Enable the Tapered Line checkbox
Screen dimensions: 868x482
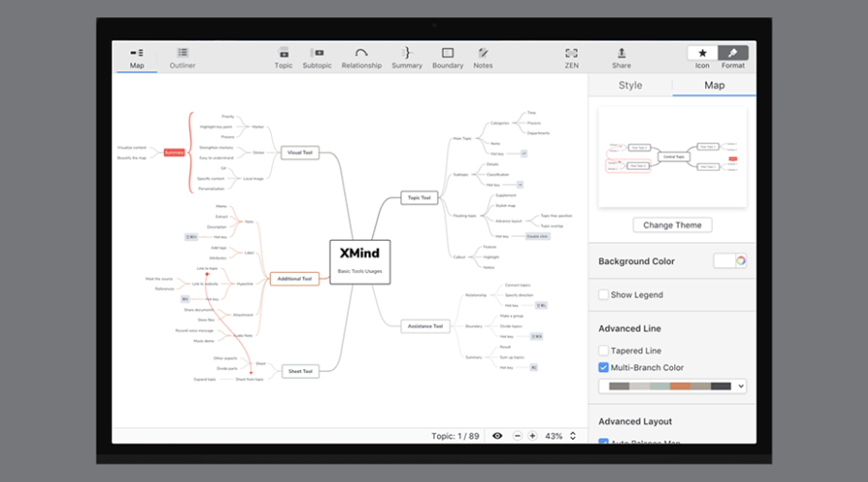coord(604,351)
